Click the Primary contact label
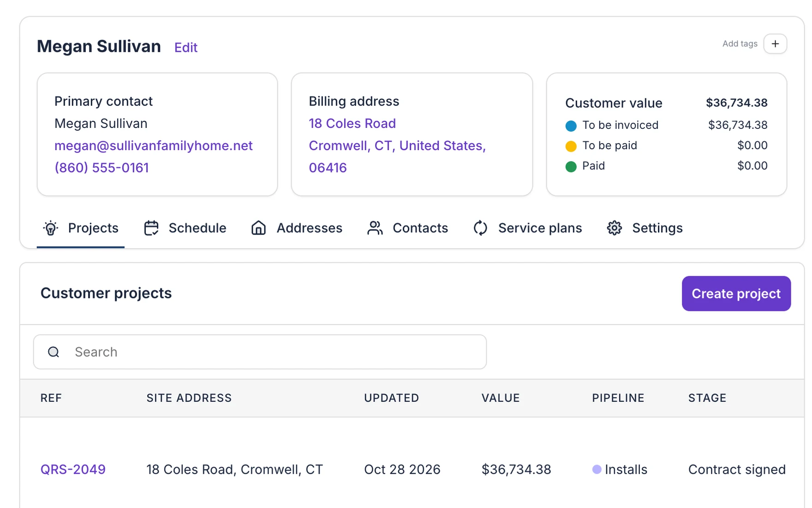This screenshot has width=812, height=508. pos(103,102)
